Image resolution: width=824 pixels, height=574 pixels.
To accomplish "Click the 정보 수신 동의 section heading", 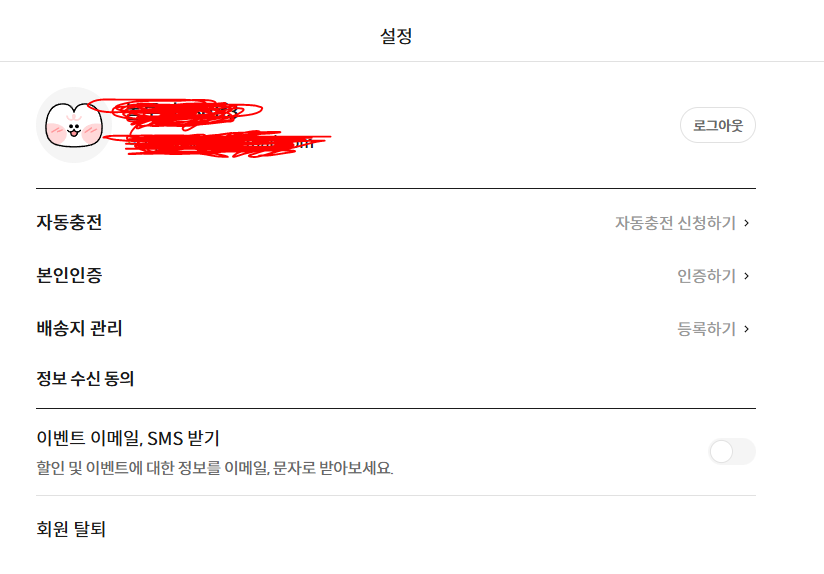I will 85,378.
